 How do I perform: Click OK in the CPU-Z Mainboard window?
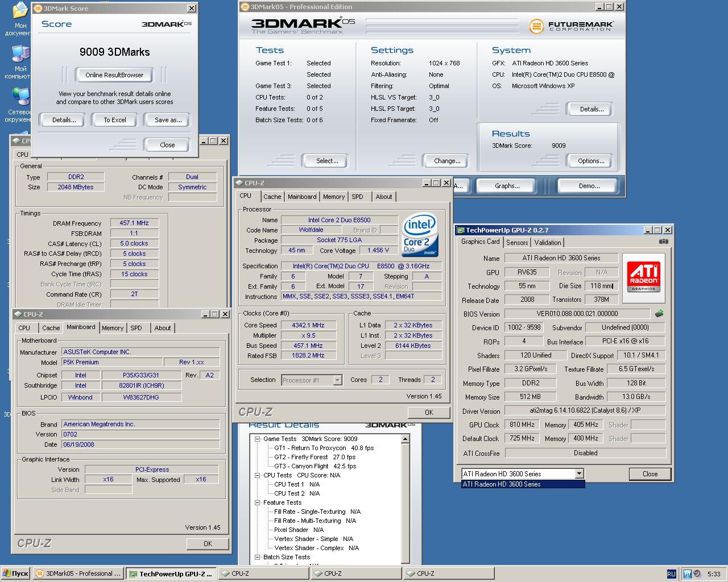(208, 544)
